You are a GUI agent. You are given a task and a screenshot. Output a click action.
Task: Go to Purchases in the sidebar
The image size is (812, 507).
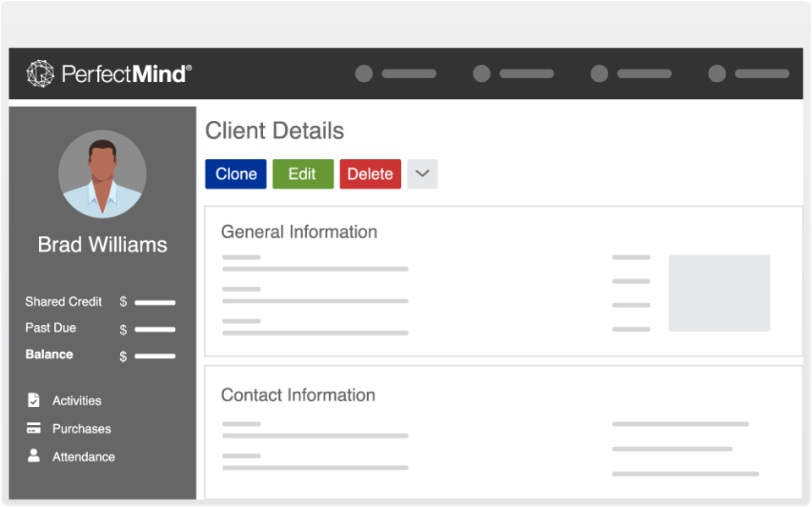[x=81, y=428]
